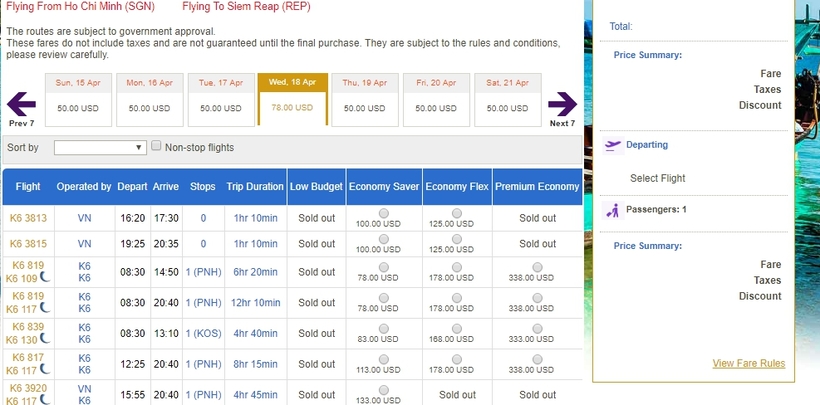Click the Prev 7 left arrow icon

pos(21,103)
